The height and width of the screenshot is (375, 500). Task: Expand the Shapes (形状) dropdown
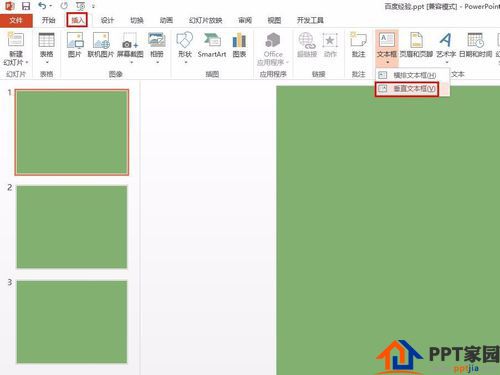tap(185, 48)
